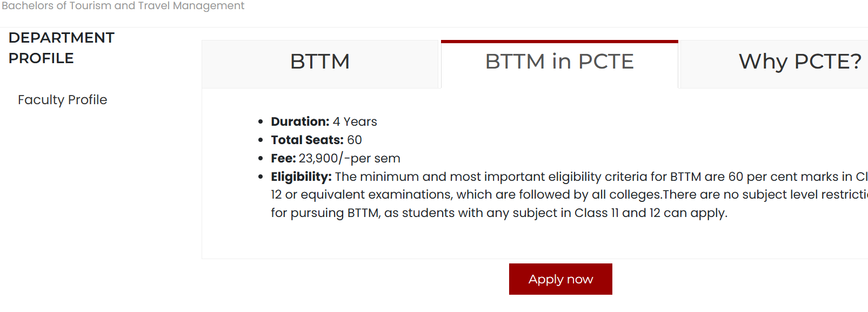Viewport: 868px width, 312px height.
Task: Switch to the BTTM tab
Action: pyautogui.click(x=320, y=62)
